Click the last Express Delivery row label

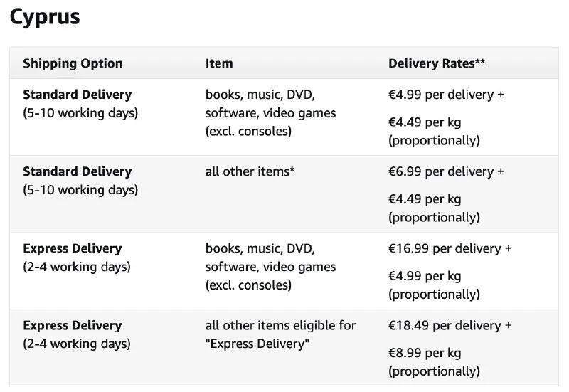72,325
